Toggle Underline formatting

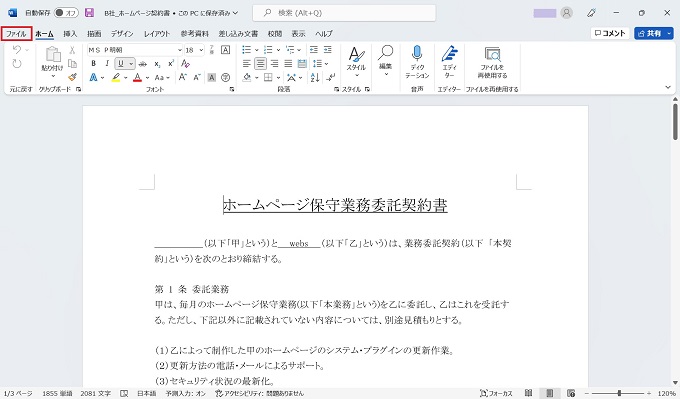pos(121,64)
